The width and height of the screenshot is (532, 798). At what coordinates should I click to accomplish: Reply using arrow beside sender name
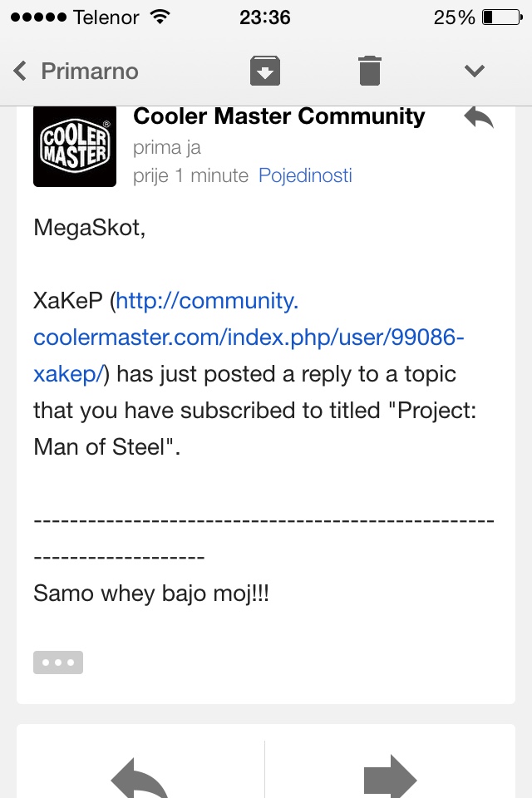[479, 117]
